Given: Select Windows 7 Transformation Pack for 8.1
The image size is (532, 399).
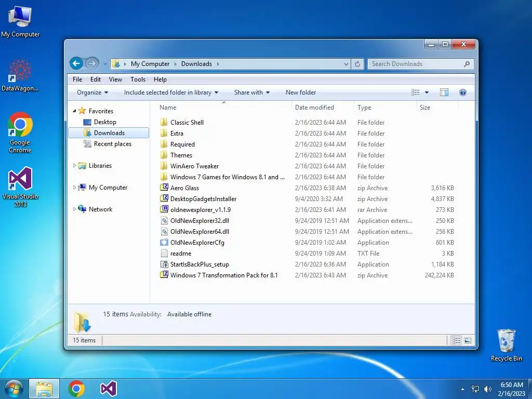Looking at the screenshot, I should [224, 275].
